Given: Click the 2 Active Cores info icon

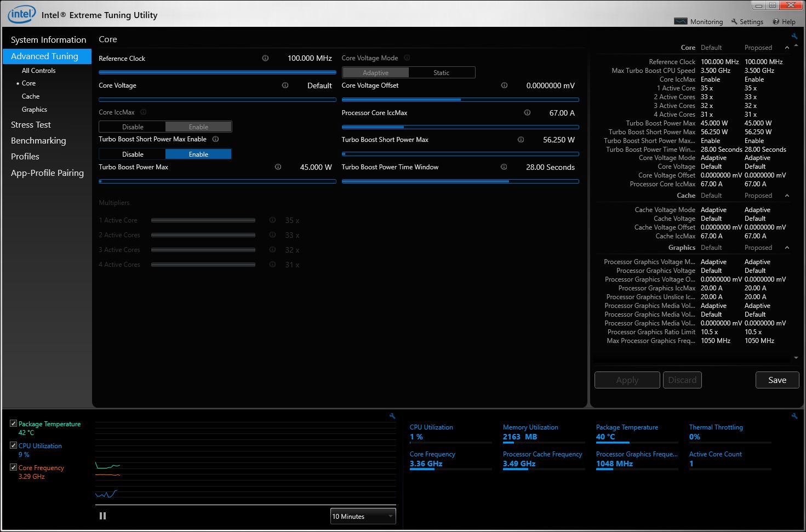Looking at the screenshot, I should (x=272, y=235).
